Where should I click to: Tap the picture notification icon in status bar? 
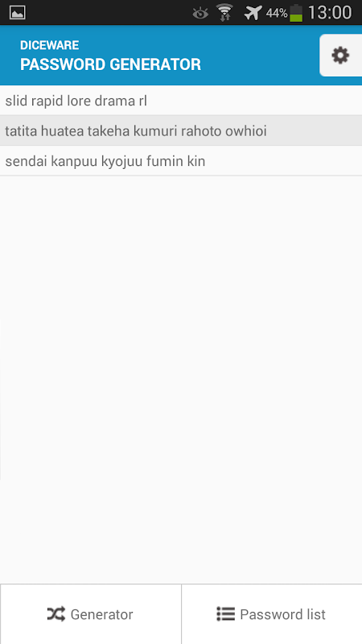17,13
